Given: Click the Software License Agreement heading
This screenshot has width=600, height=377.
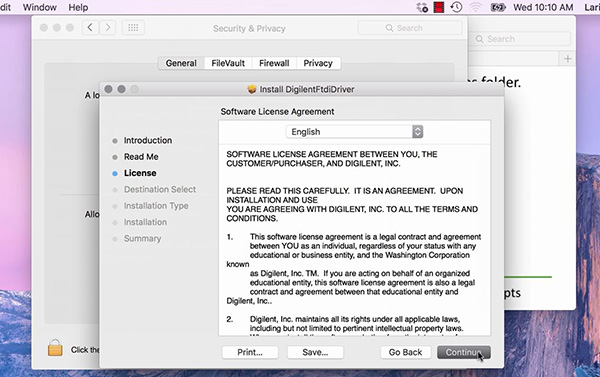Looking at the screenshot, I should coord(277,112).
